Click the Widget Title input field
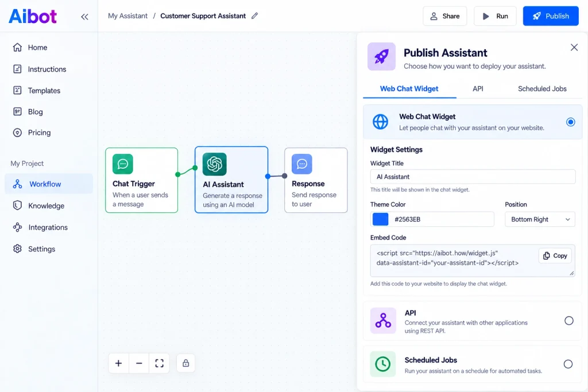 (x=473, y=177)
